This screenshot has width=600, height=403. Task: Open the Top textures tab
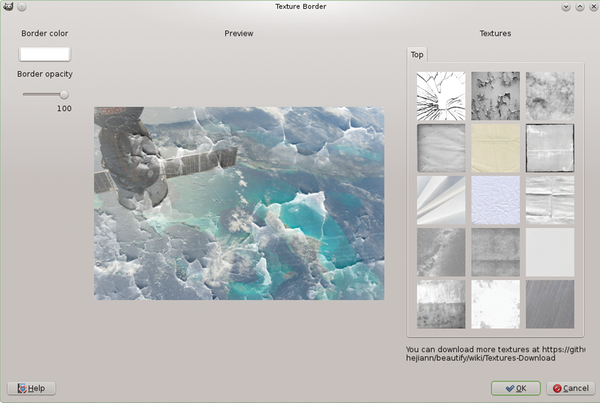tap(417, 55)
